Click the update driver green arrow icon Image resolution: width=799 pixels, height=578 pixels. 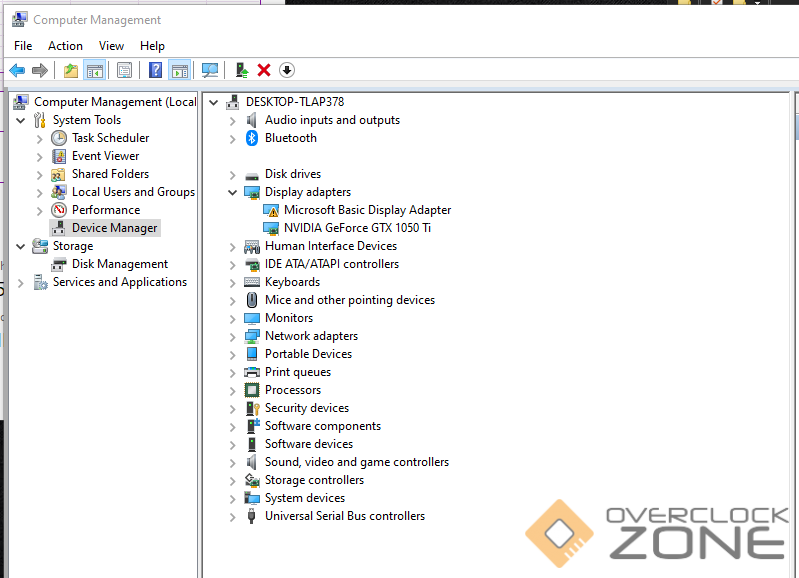pos(241,70)
